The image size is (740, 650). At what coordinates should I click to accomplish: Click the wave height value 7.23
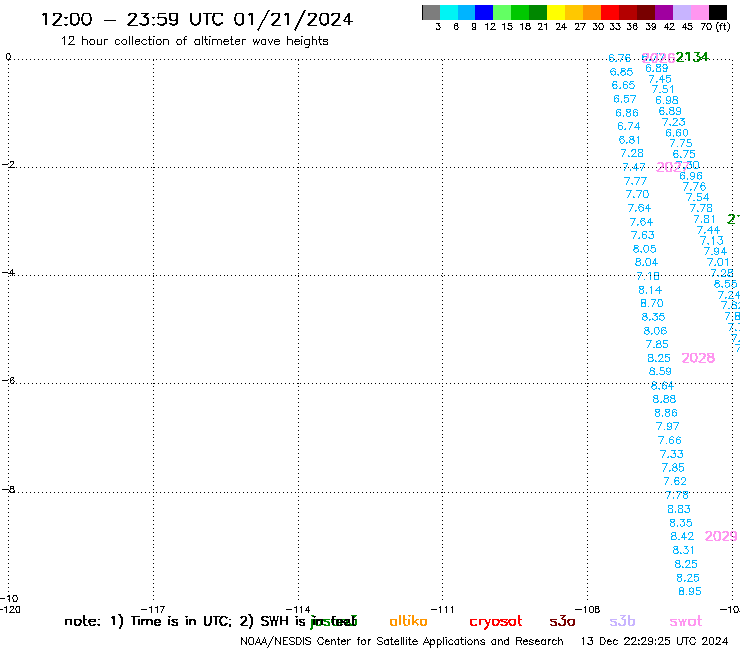(x=673, y=122)
